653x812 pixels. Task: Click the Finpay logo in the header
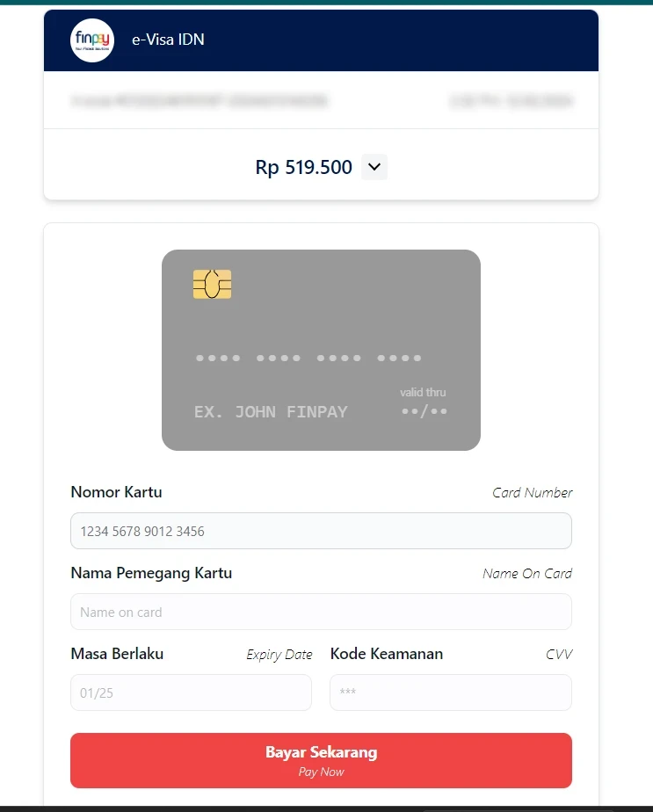tap(92, 40)
